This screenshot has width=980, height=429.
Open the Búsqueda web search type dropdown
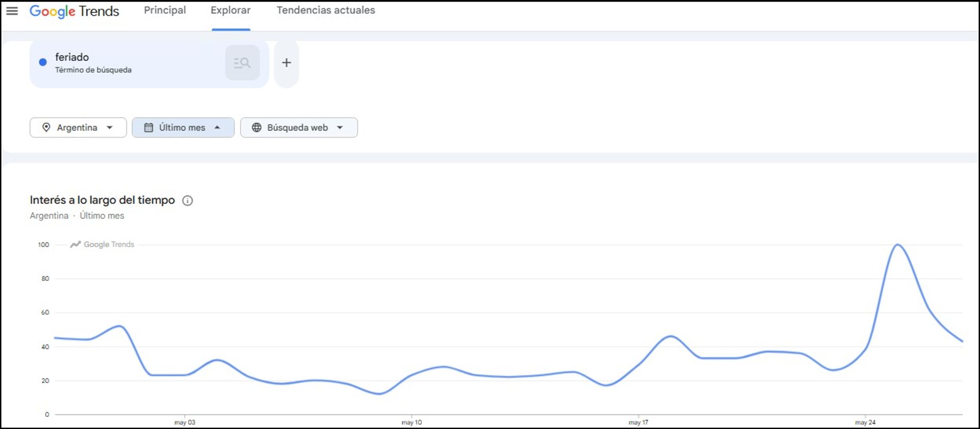299,127
